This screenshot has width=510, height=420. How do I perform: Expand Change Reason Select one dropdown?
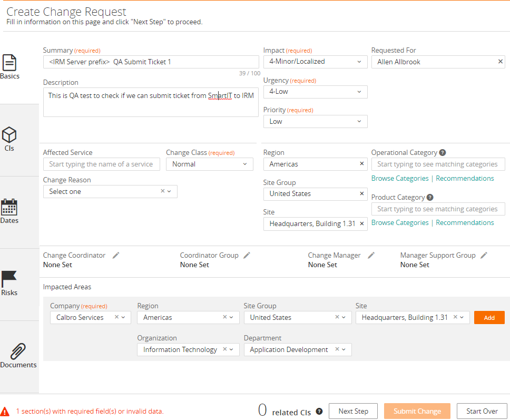click(110, 192)
